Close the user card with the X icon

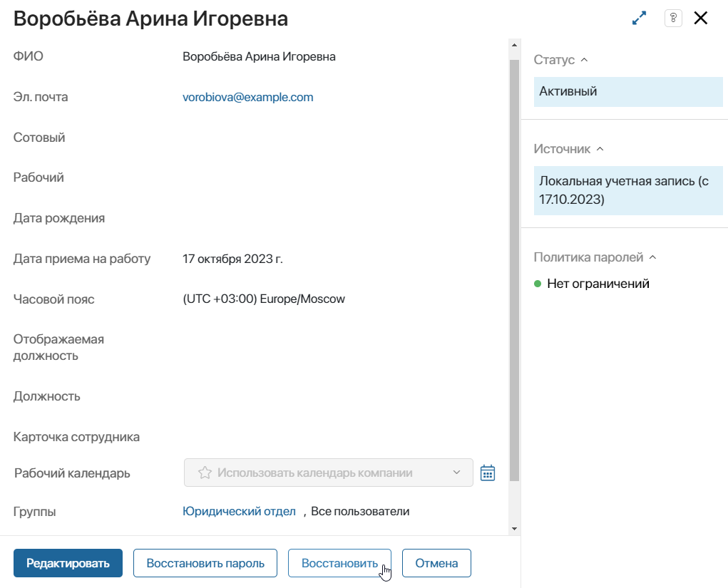pyautogui.click(x=701, y=18)
